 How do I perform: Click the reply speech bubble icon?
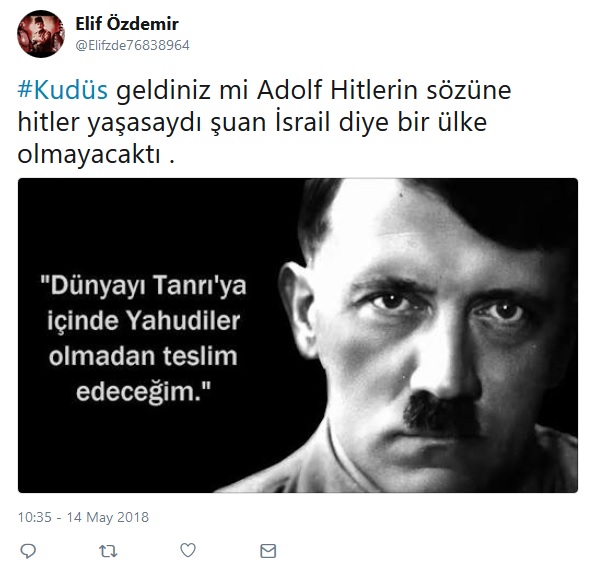[28, 551]
